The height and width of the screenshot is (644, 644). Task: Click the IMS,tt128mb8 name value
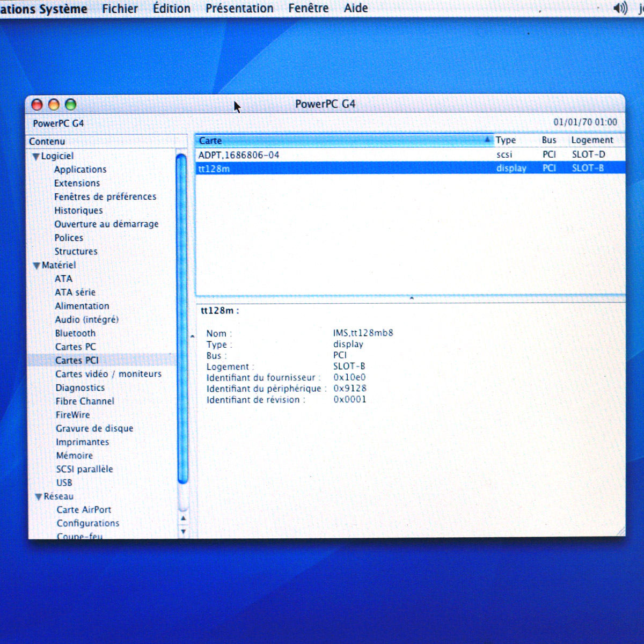point(363,333)
